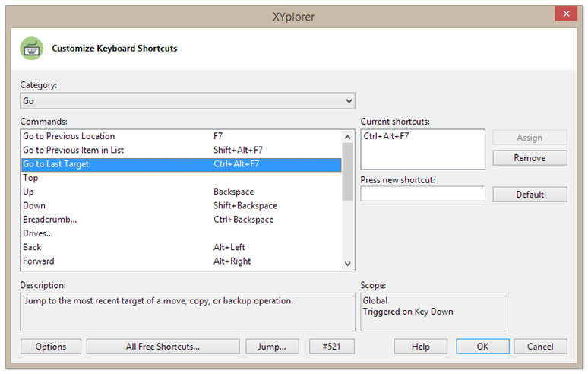Click the Default button
The width and height of the screenshot is (588, 374).
pyautogui.click(x=530, y=194)
